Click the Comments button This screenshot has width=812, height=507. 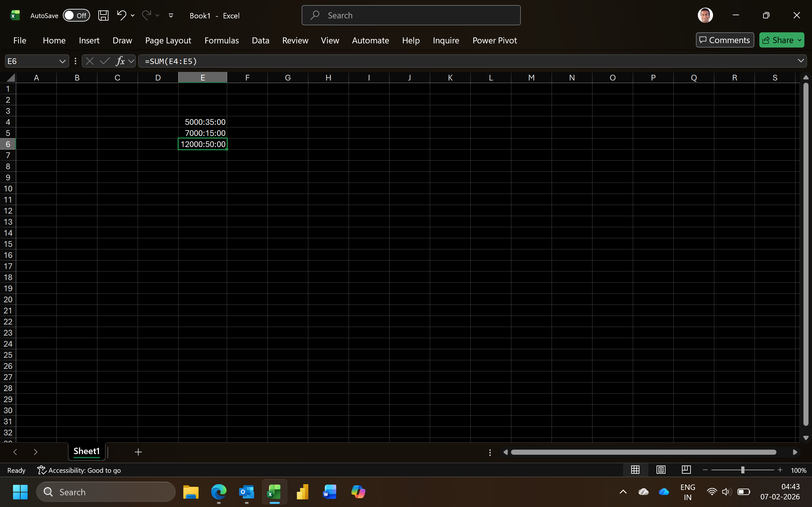724,40
